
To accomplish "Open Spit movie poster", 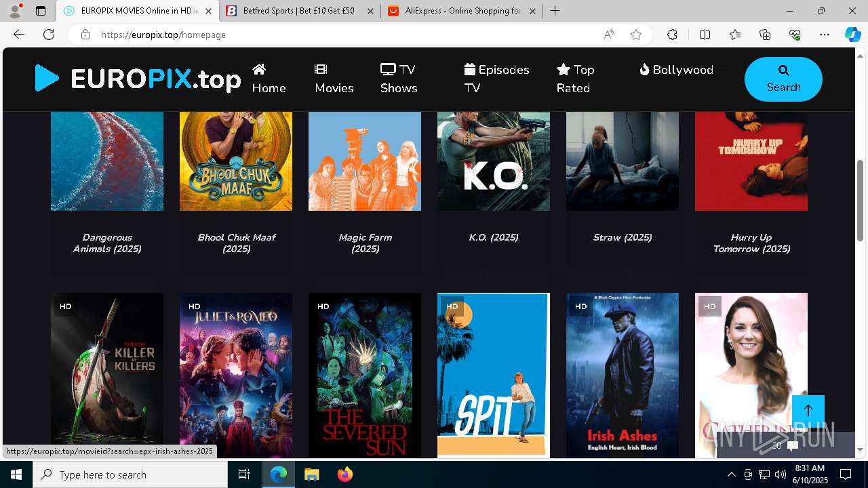I will pos(494,375).
